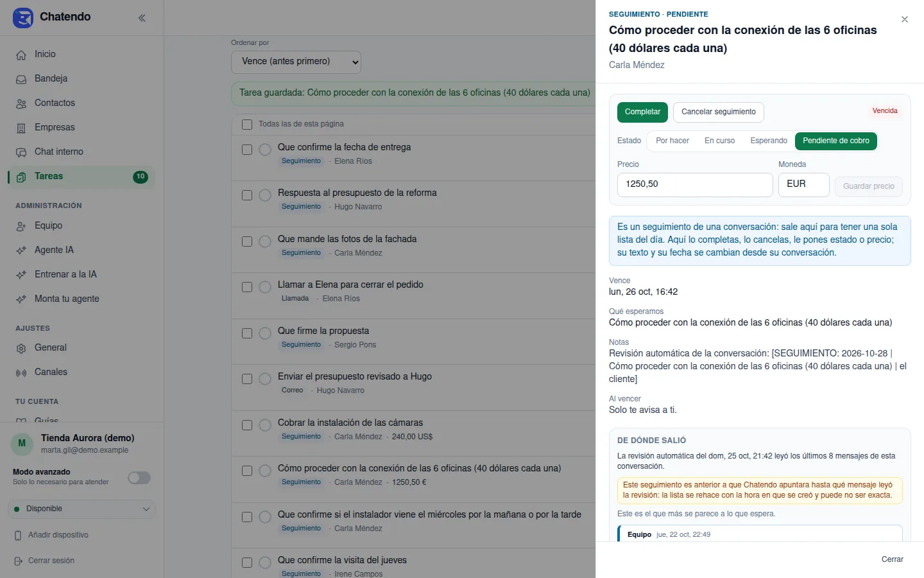Click the Cerrar sesión logout icon

pos(18,561)
